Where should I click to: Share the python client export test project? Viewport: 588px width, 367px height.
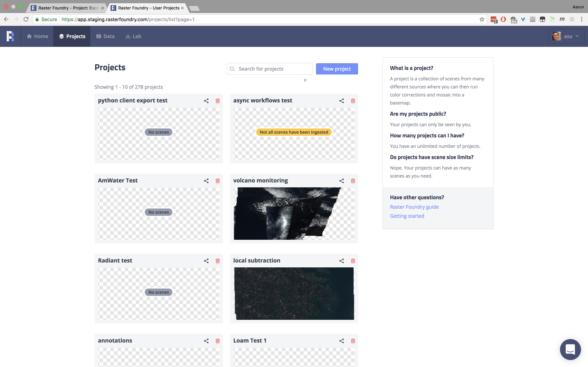(206, 100)
